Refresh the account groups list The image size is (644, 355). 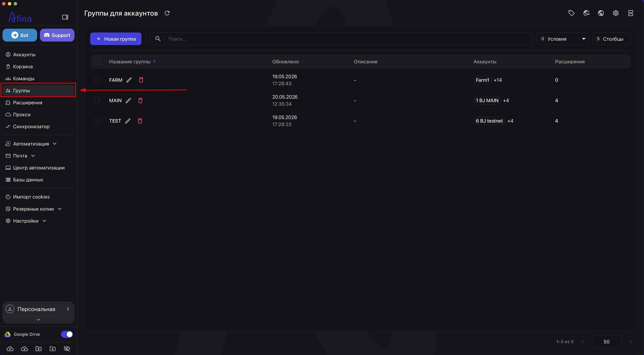pyautogui.click(x=167, y=13)
